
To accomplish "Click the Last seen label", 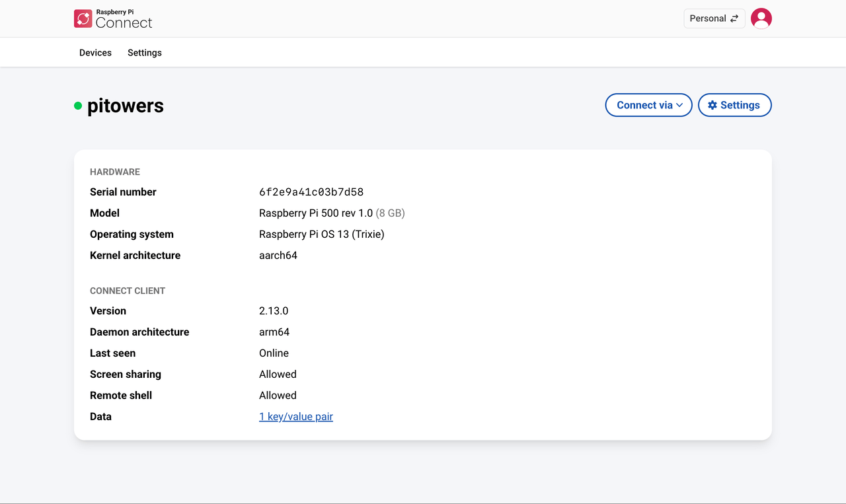I will tap(112, 353).
